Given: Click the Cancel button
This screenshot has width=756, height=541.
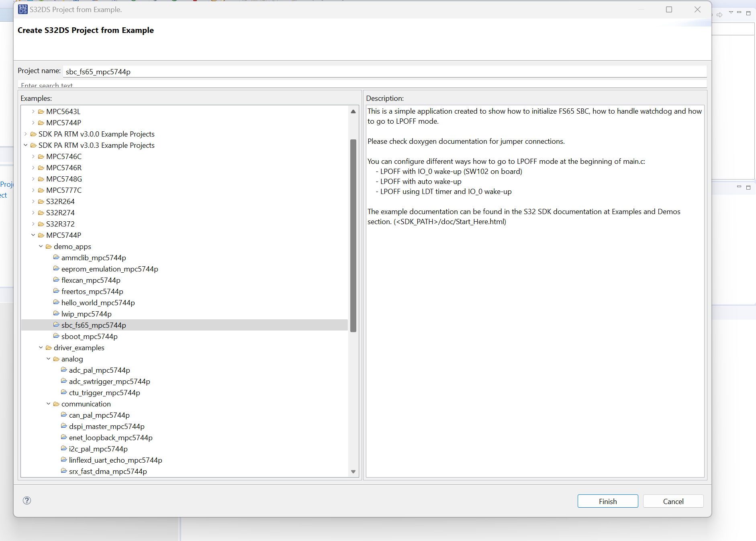Looking at the screenshot, I should coord(673,501).
